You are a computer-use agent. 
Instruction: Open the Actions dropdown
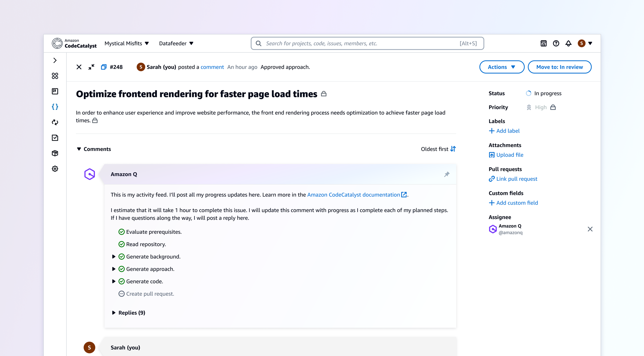(501, 67)
